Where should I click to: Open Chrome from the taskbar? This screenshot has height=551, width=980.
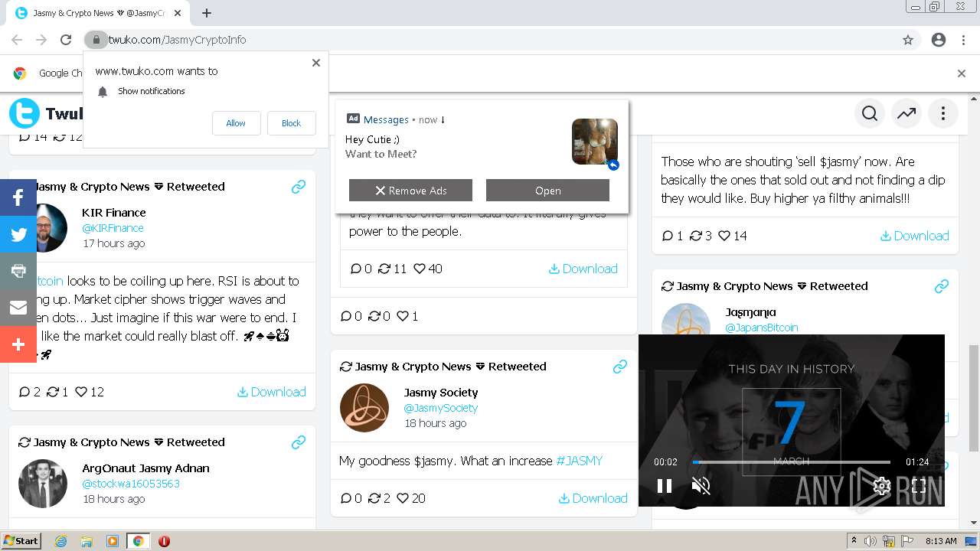(x=138, y=541)
